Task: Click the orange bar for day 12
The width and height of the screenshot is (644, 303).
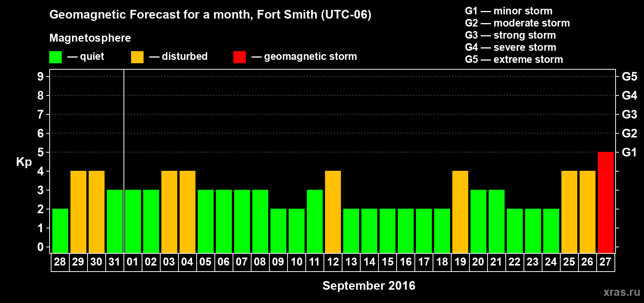Action: [333, 212]
